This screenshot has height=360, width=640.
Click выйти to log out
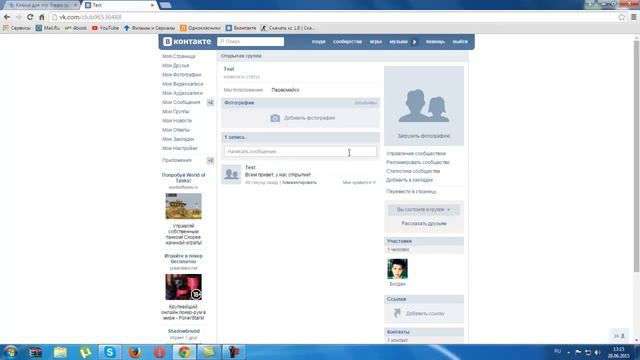[460, 42]
